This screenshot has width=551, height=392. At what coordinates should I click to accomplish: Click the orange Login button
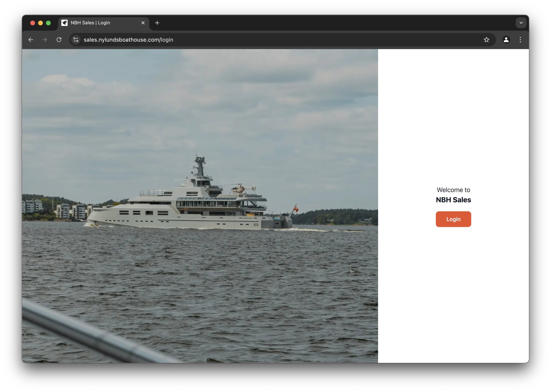453,219
